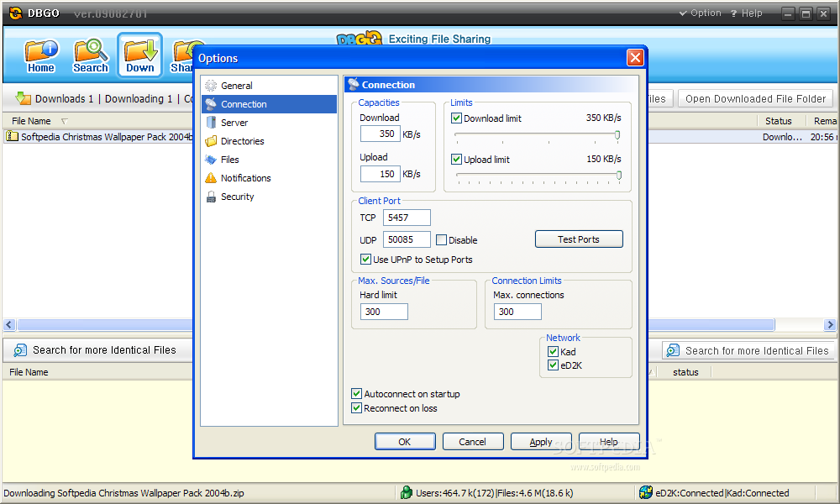Switch to Downloading 1 tab
Screen dimensions: 840x504
139,98
